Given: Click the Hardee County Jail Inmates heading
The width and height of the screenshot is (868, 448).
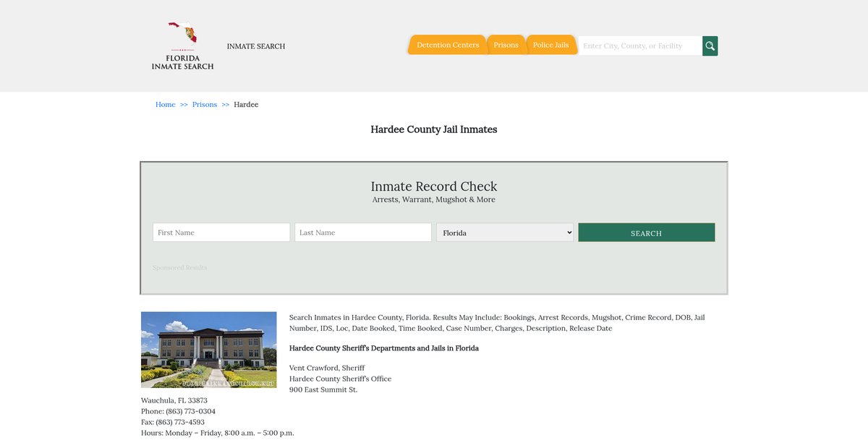Looking at the screenshot, I should (434, 129).
